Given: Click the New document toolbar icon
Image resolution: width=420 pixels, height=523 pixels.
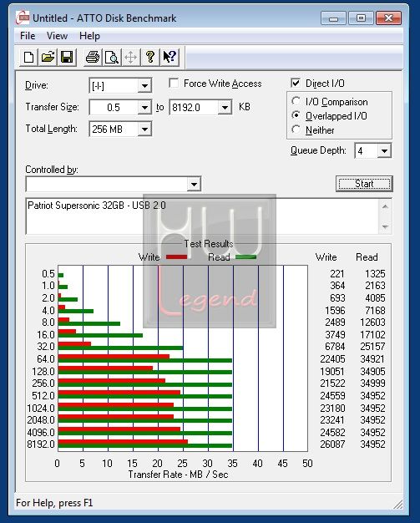Looking at the screenshot, I should [x=28, y=58].
